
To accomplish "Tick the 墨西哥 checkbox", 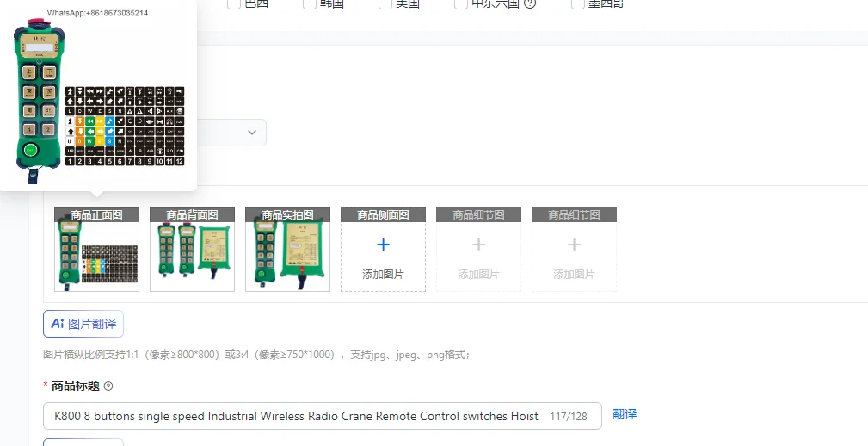I will point(578,4).
